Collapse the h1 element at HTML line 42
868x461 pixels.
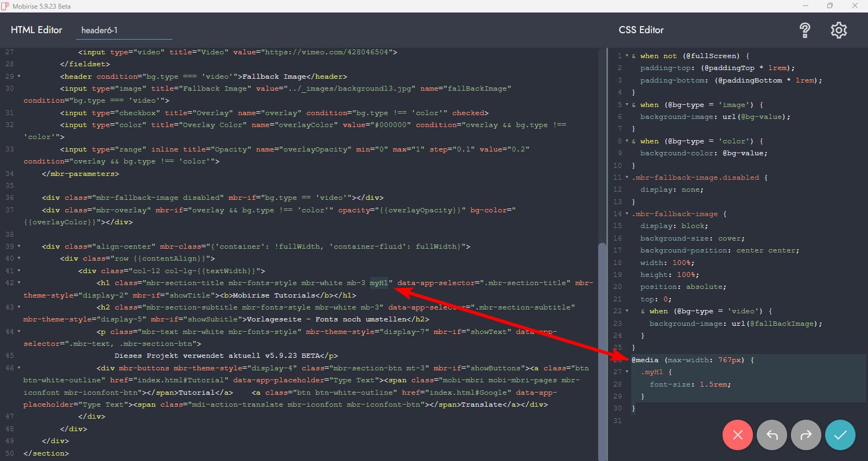[x=19, y=283]
